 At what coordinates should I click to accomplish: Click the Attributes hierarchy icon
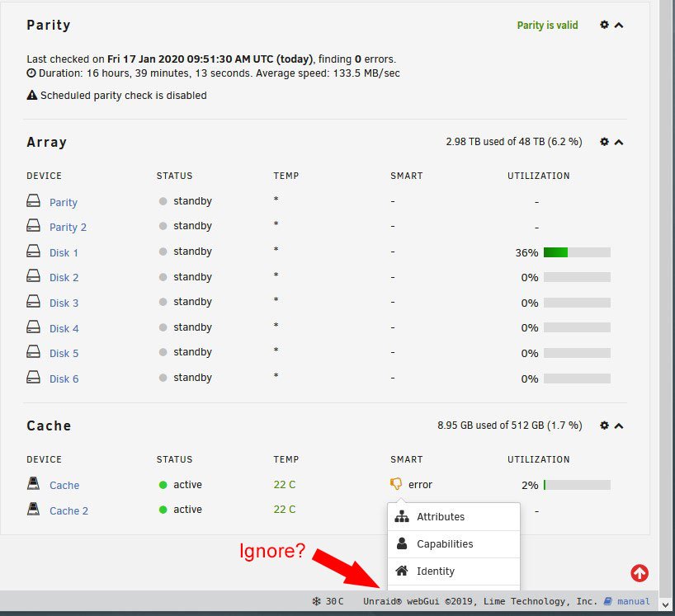point(402,515)
